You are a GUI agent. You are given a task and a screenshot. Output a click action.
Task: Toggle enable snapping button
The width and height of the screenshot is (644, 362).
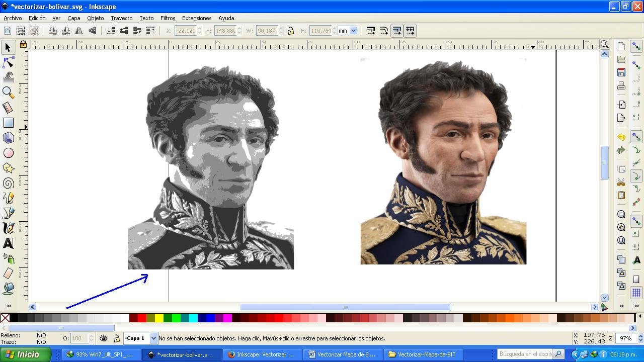pyautogui.click(x=636, y=46)
